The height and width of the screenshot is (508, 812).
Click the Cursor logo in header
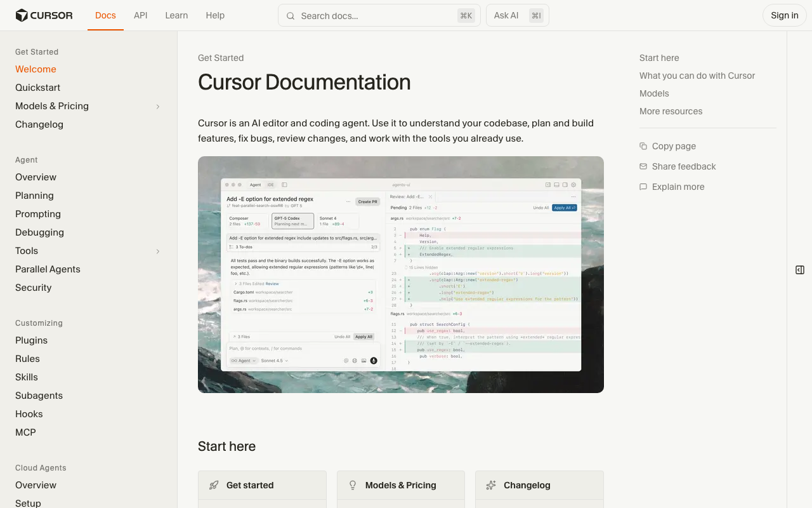coord(44,15)
